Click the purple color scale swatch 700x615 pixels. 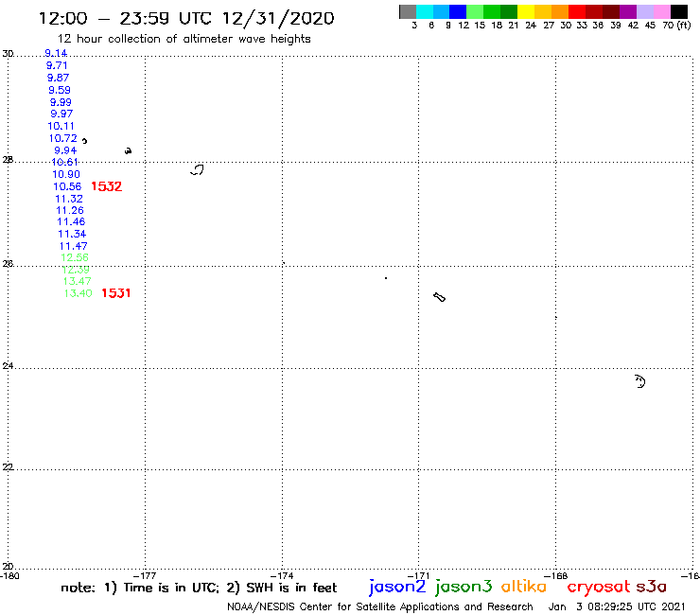[x=628, y=11]
